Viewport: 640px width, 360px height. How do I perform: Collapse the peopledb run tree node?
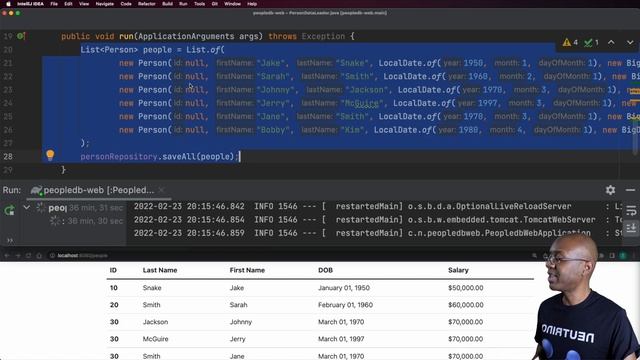click(x=27, y=207)
